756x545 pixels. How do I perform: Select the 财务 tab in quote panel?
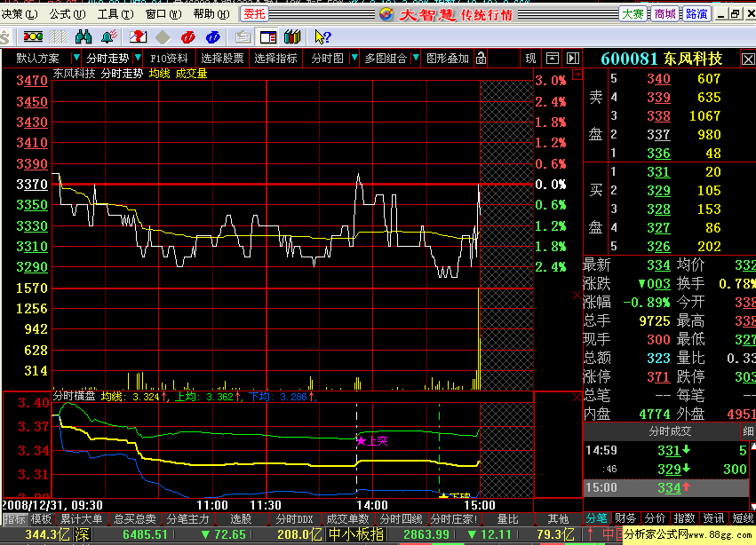625,518
